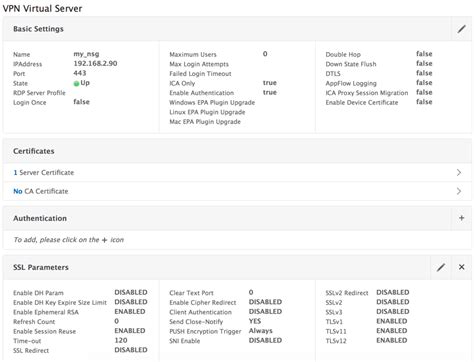This screenshot has width=474, height=362.
Task: Click the Failed Login Timeout label
Action: tap(200, 74)
